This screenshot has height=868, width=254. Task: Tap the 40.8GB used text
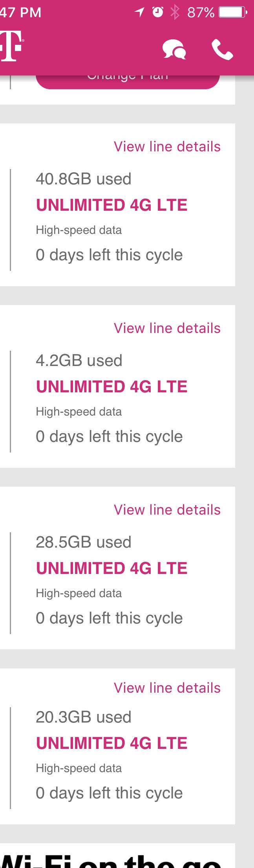point(84,179)
